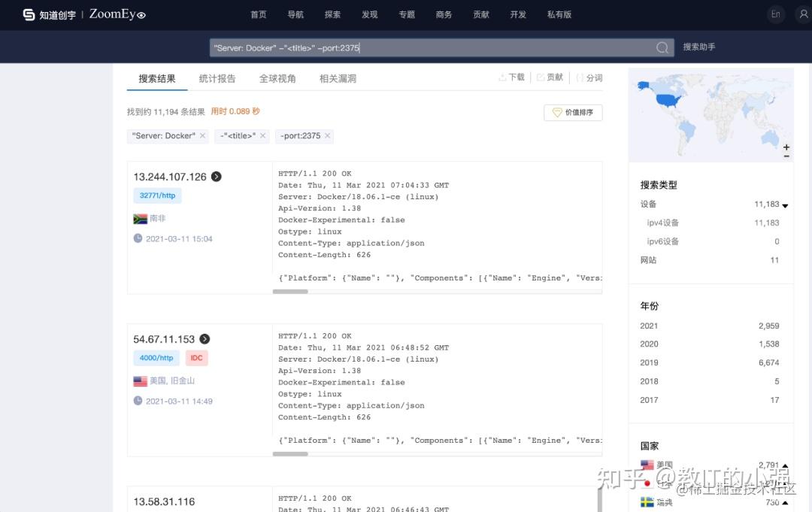Click the arrow icon beside 13.244.107.126
The width and height of the screenshot is (812, 512).
[216, 177]
